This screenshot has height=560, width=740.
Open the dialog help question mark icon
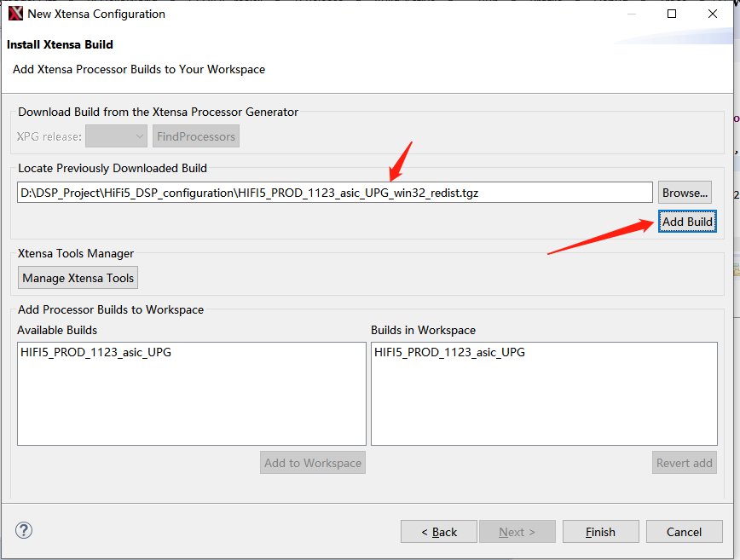pyautogui.click(x=24, y=530)
